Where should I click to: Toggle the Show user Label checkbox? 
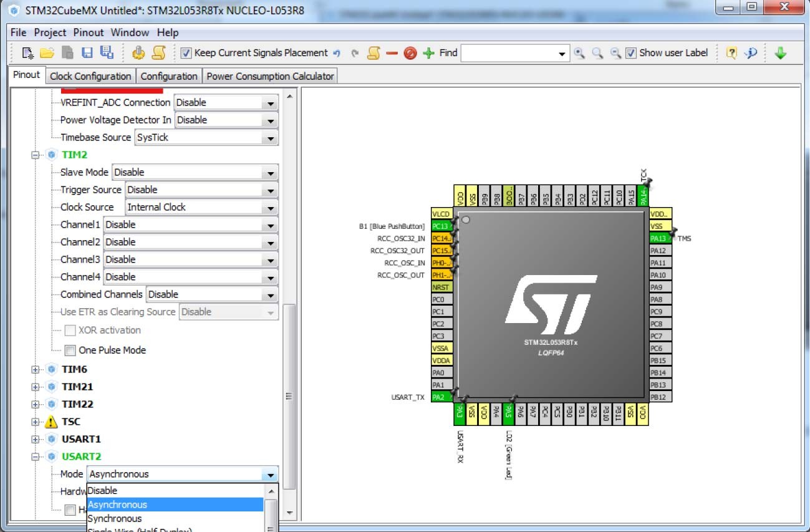click(x=631, y=53)
